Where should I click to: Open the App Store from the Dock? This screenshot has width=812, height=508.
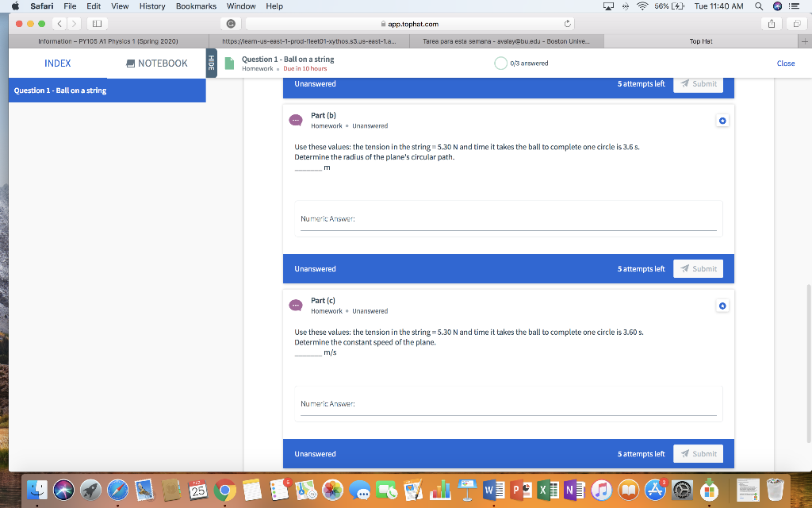[x=655, y=491]
